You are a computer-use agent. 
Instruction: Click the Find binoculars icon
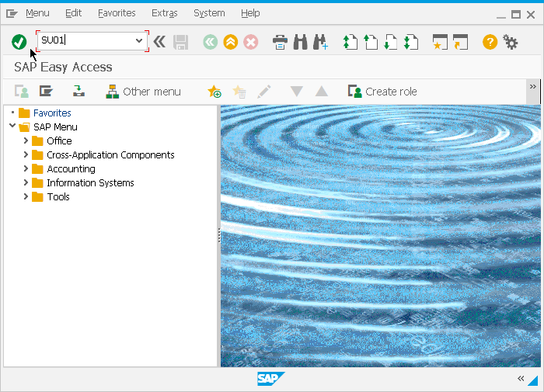coord(300,42)
